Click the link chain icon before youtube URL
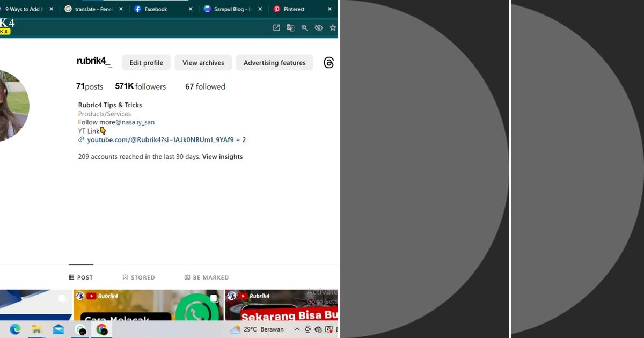 tap(82, 139)
